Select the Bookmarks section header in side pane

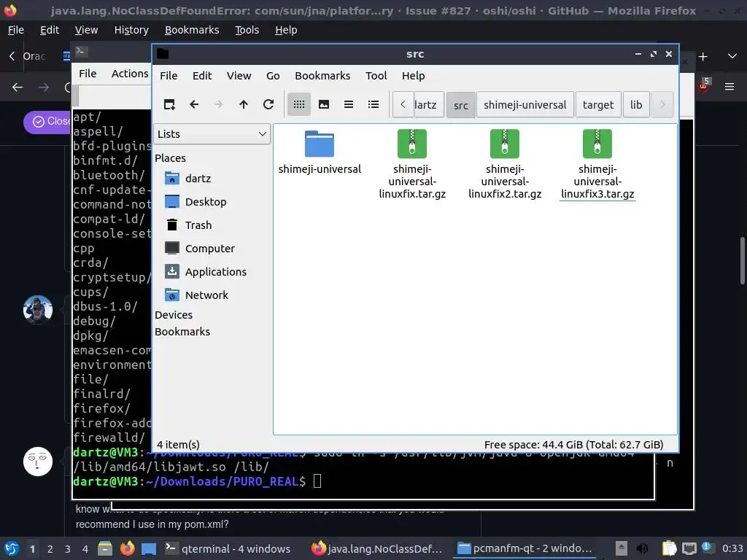[182, 332]
